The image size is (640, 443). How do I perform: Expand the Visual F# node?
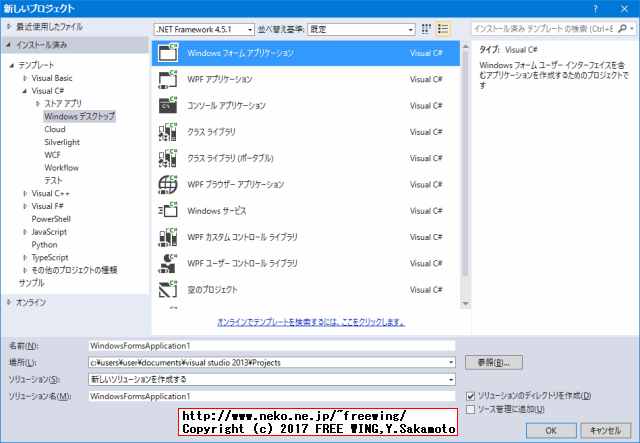(25, 206)
